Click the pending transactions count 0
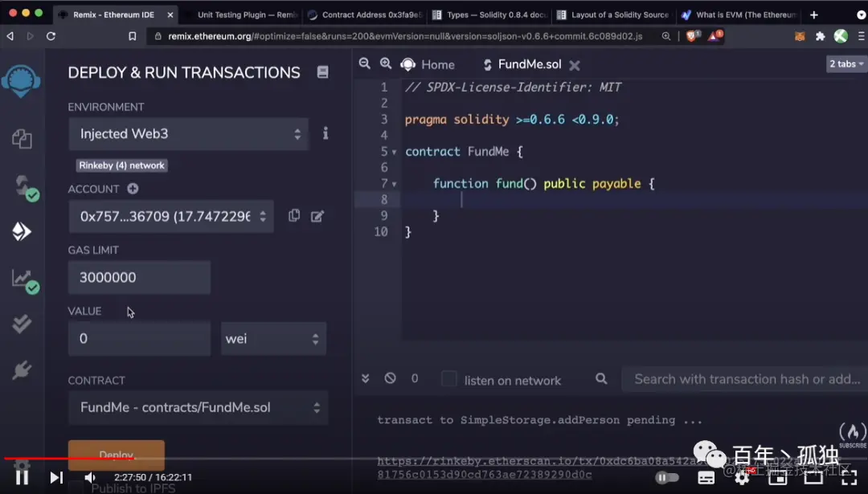 pos(415,378)
